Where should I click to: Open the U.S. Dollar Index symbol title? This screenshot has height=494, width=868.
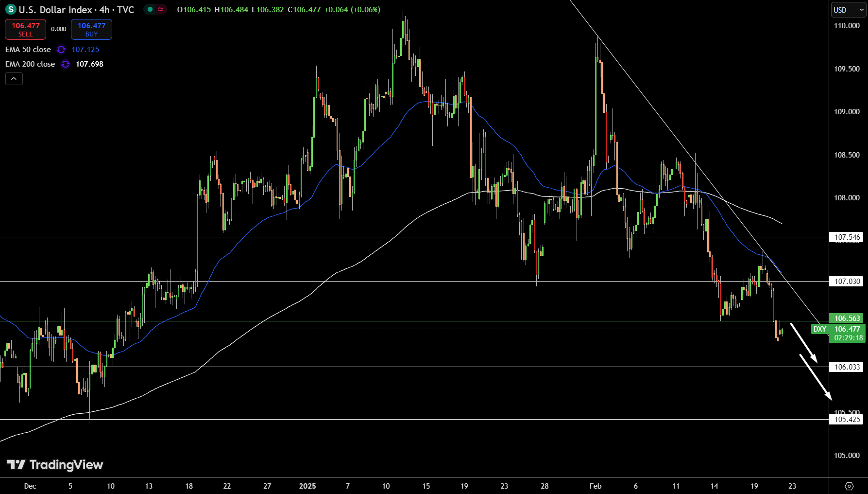(x=76, y=10)
